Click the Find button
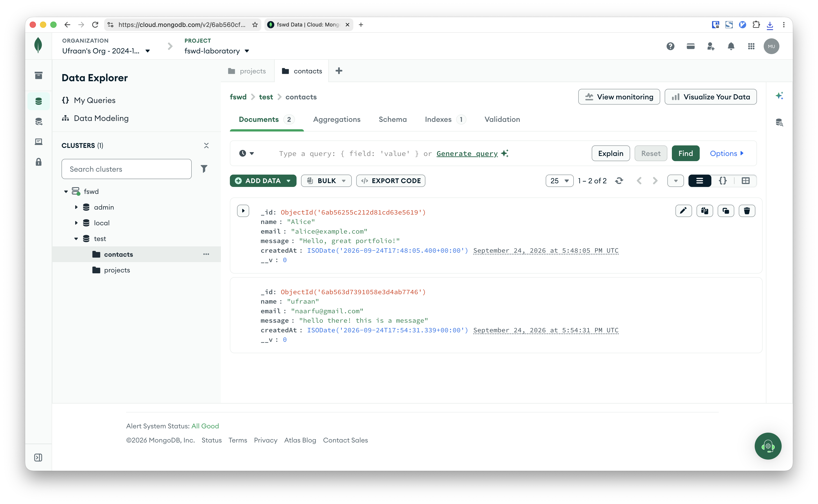 (685, 153)
